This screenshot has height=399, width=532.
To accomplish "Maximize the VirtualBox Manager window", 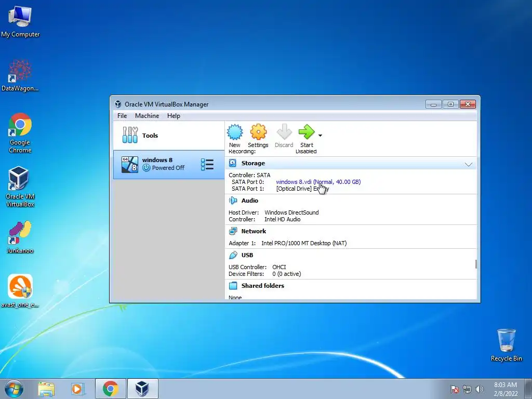I will coord(450,104).
